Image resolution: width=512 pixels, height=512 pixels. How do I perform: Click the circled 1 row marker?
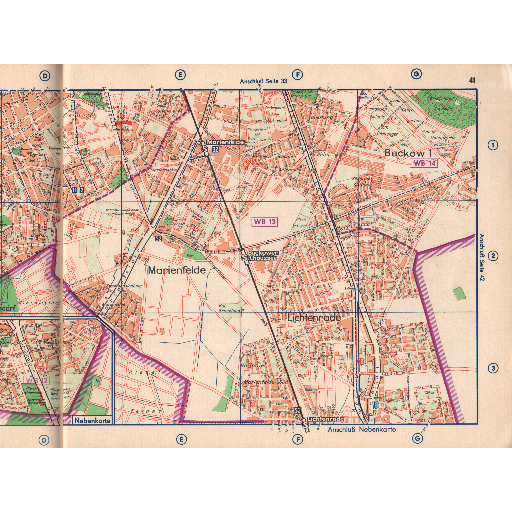(x=493, y=145)
